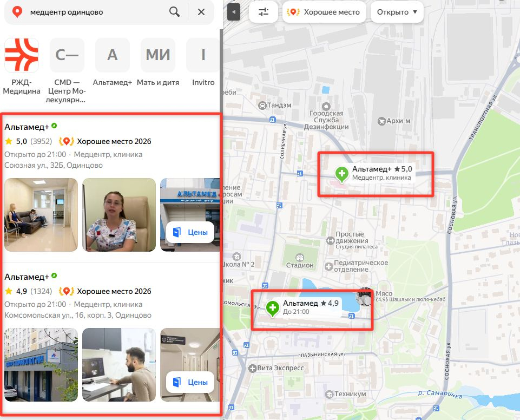Click 'Открыто до 21:00' on first listing
The width and height of the screenshot is (520, 420).
tap(35, 154)
